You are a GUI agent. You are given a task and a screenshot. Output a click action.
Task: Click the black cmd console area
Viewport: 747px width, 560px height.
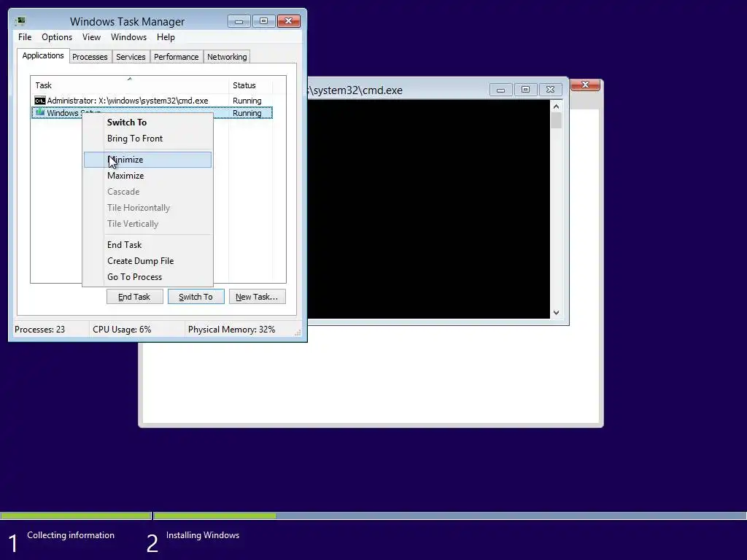point(429,209)
